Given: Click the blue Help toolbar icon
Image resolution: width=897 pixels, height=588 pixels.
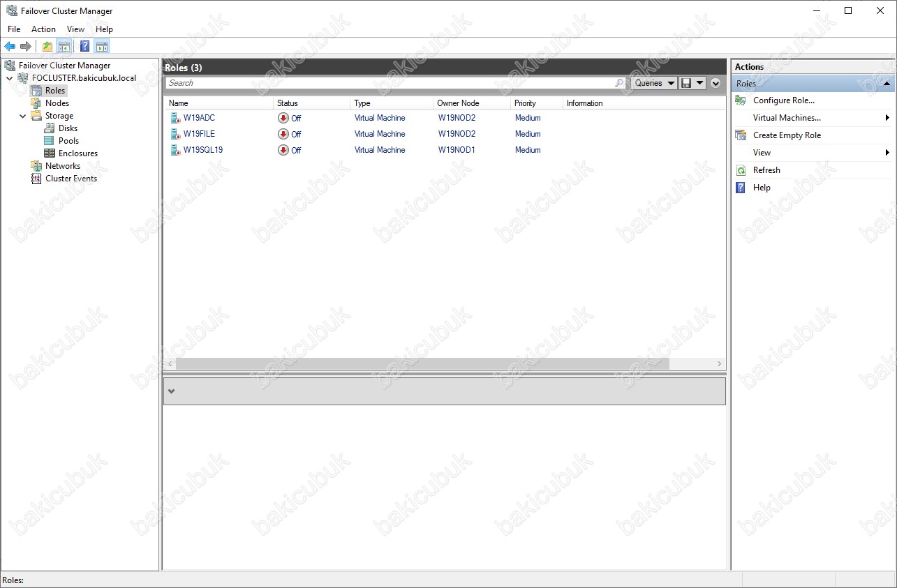Looking at the screenshot, I should 85,47.
